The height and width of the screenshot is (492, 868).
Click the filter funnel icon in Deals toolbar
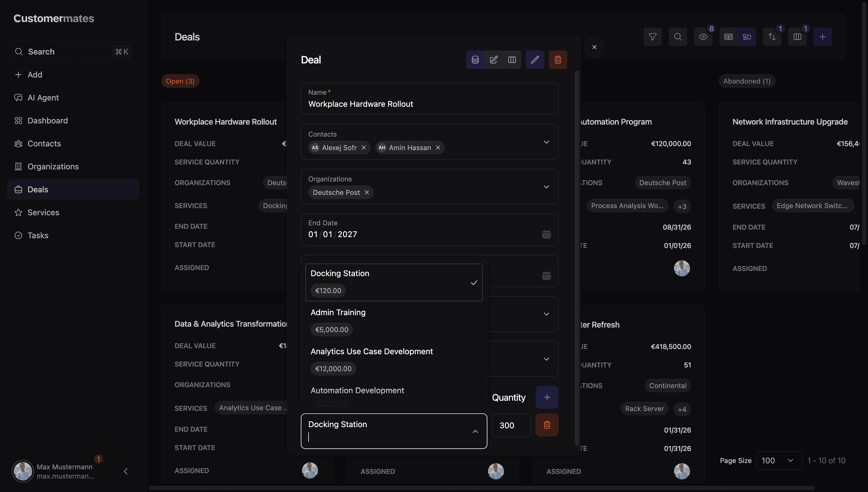(652, 36)
